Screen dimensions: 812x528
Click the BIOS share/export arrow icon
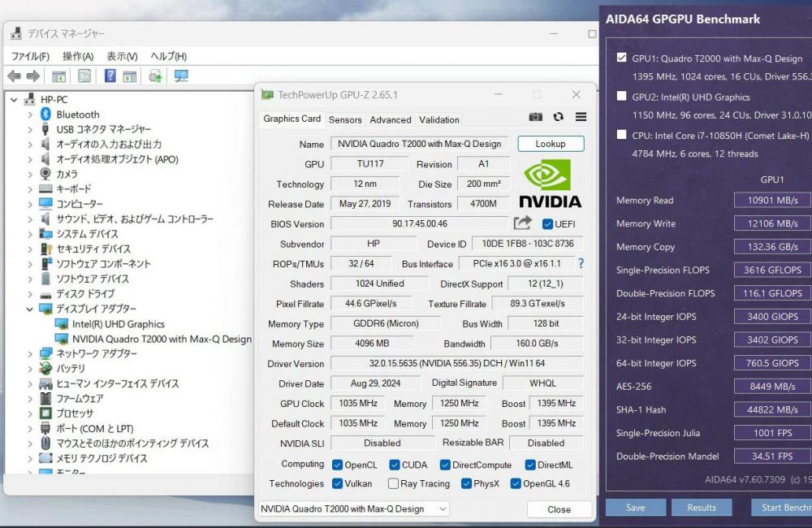[522, 223]
